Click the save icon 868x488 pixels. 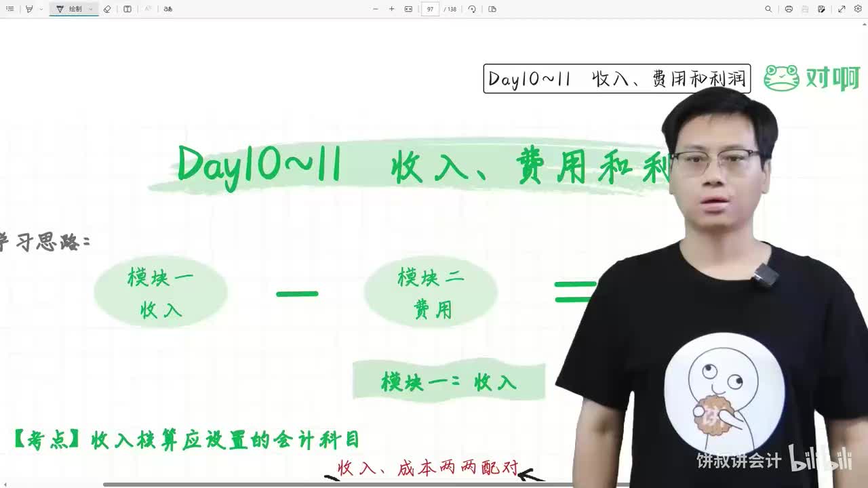coord(805,9)
